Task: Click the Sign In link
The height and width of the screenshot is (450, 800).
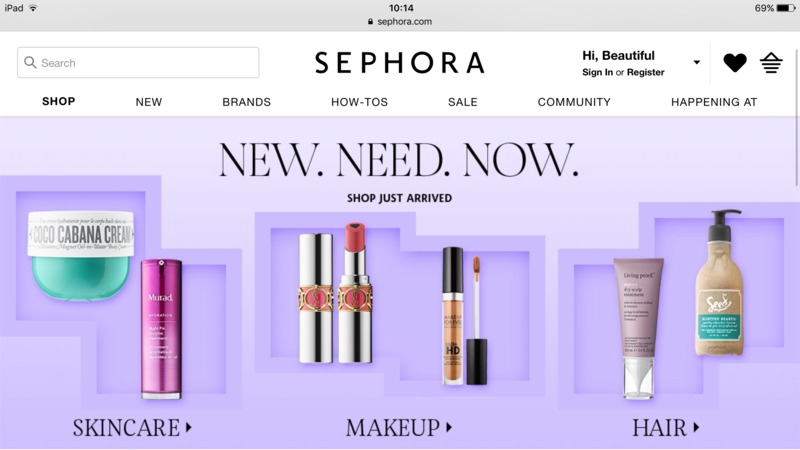Action: pyautogui.click(x=597, y=72)
